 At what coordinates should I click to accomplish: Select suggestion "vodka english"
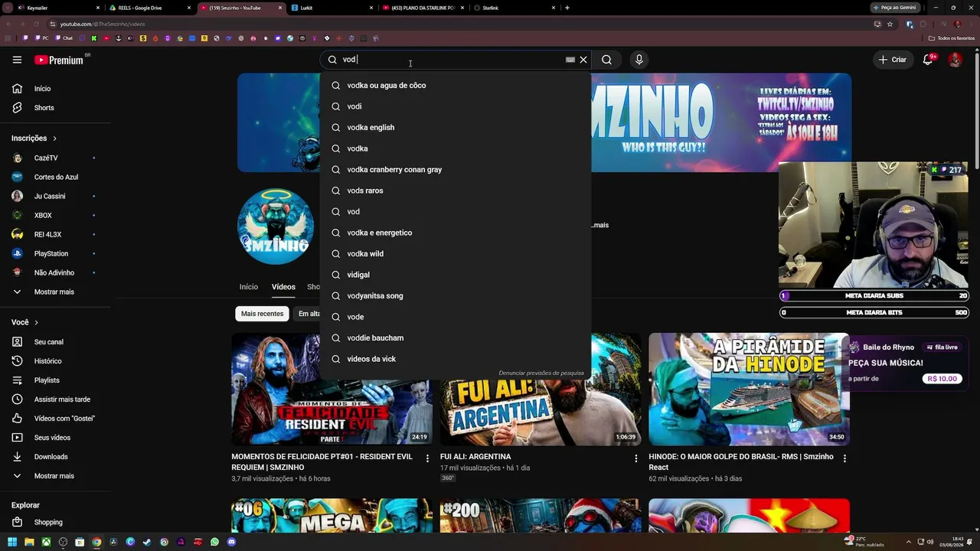tap(456, 128)
